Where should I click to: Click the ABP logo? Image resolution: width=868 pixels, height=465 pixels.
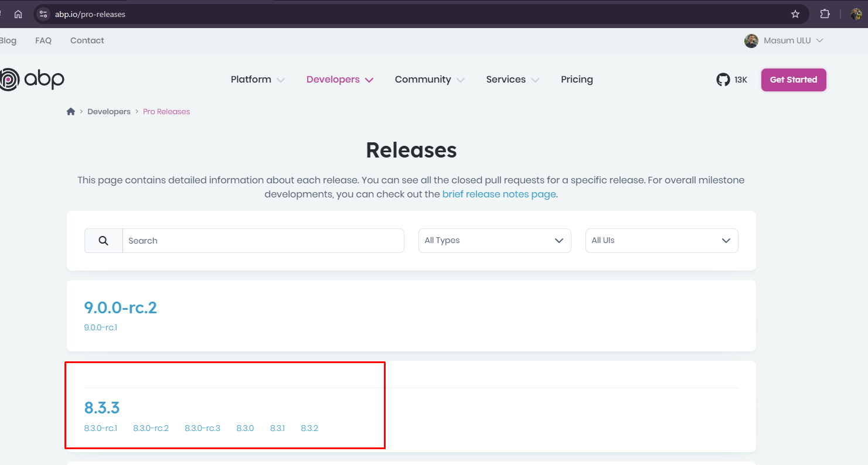click(32, 79)
